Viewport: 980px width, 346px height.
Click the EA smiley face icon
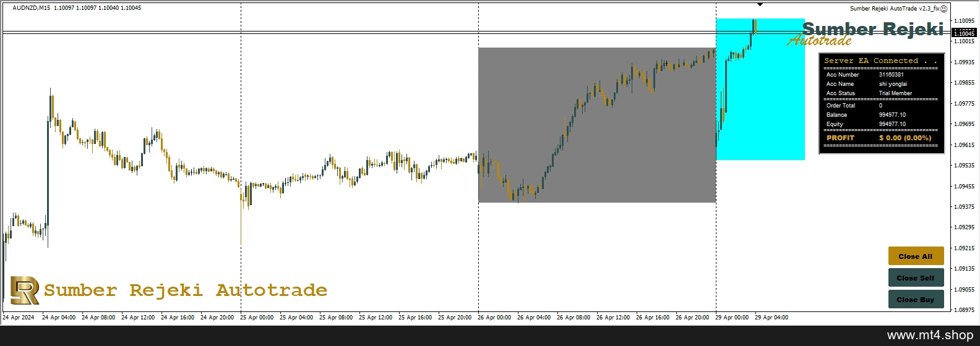943,9
